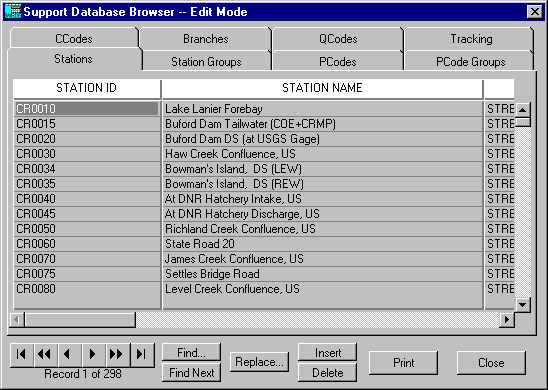Click the Find Next button
Screen dimensions: 548x390
192,373
